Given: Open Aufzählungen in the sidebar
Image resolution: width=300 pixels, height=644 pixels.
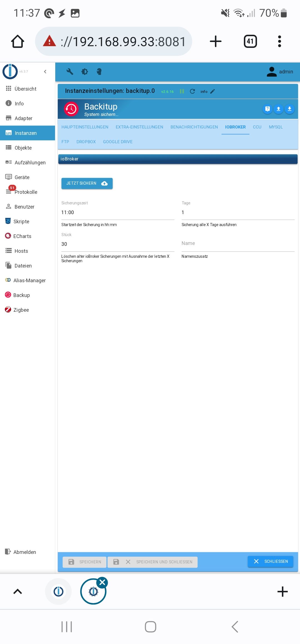Looking at the screenshot, I should 27,162.
